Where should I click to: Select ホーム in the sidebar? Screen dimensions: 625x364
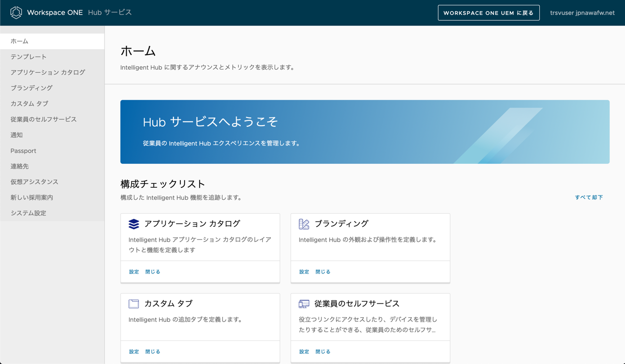point(52,41)
